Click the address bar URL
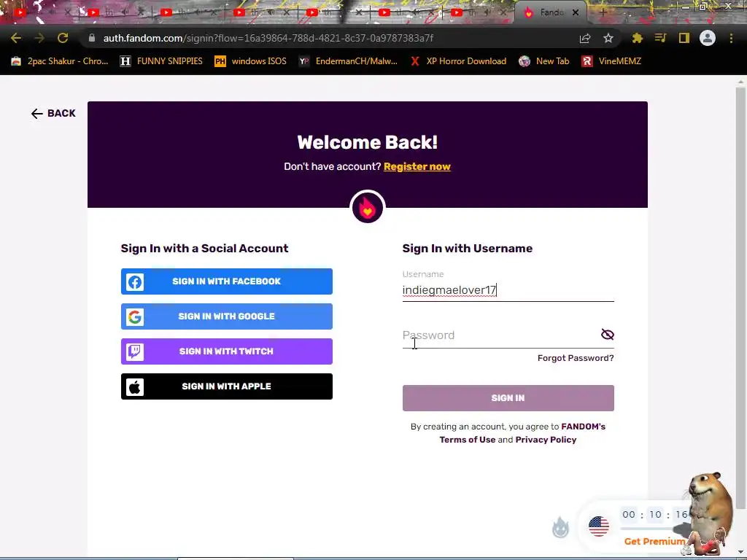Image resolution: width=747 pixels, height=560 pixels. [268, 38]
